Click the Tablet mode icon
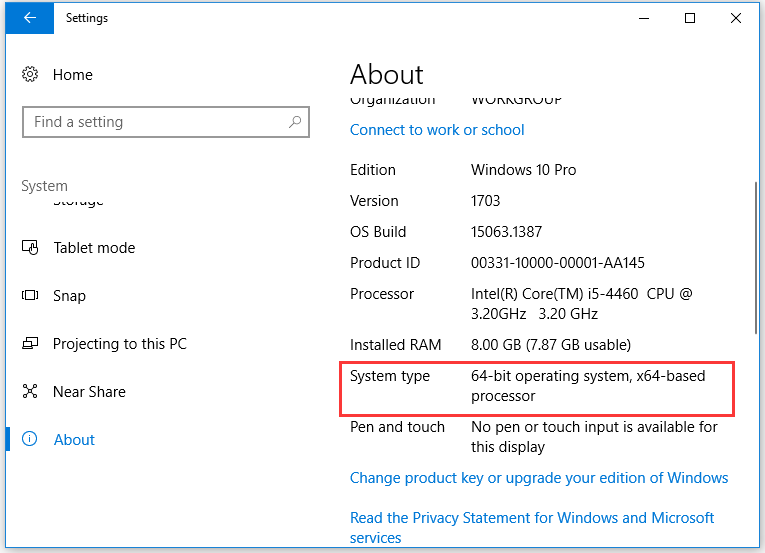The width and height of the screenshot is (765, 553). pyautogui.click(x=30, y=247)
